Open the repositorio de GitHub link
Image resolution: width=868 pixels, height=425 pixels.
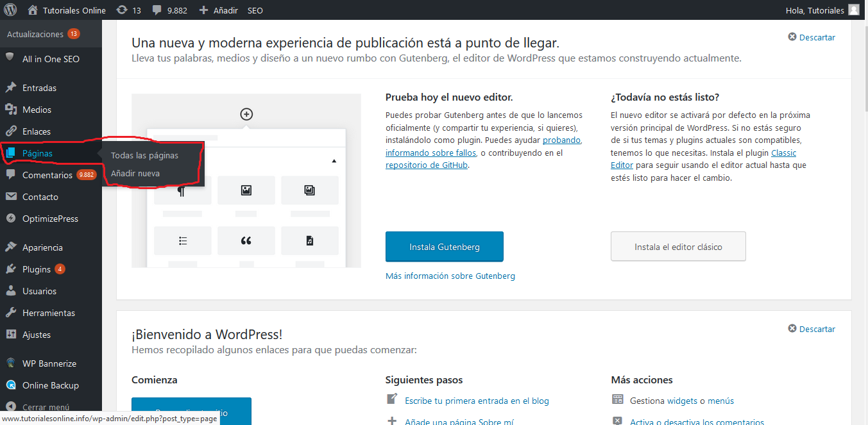(427, 165)
